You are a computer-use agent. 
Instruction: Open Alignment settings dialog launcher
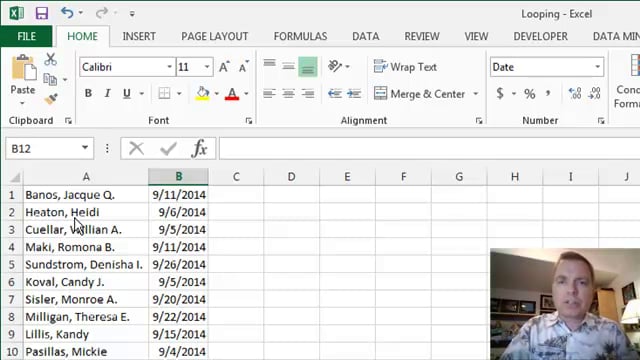479,121
